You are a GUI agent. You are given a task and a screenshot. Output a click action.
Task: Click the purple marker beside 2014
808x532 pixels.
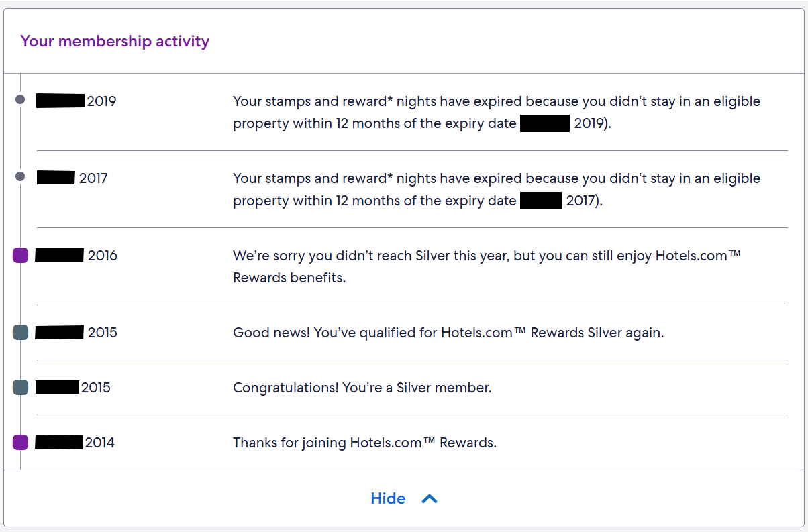coord(20,443)
